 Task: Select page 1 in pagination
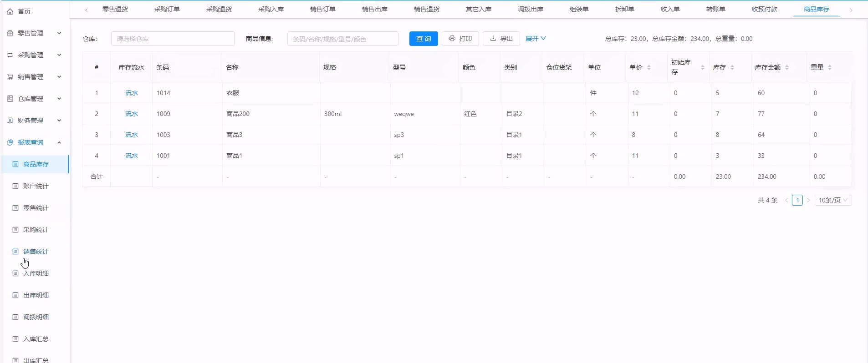tap(797, 200)
